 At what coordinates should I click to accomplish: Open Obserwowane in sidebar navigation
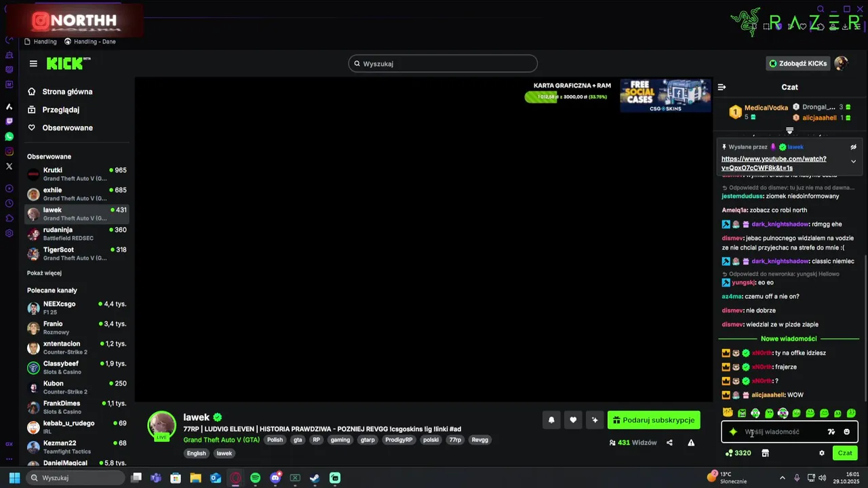tap(67, 128)
